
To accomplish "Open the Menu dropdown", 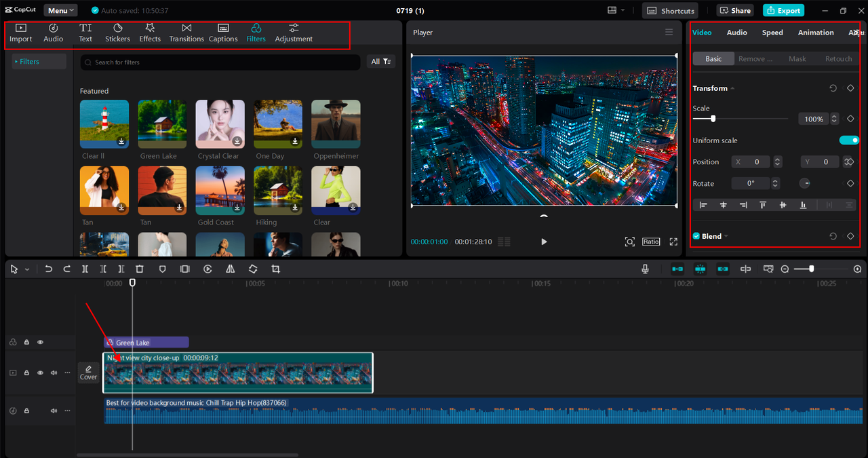I will (x=60, y=10).
